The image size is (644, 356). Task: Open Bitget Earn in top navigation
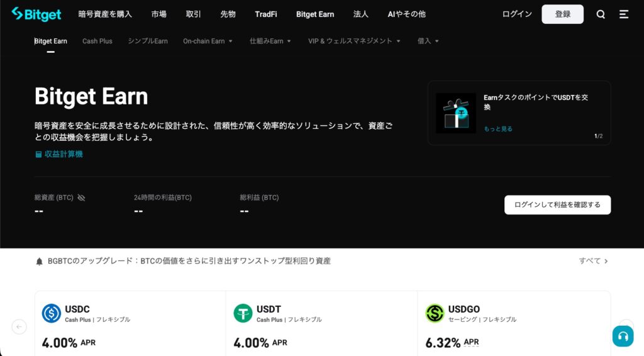pos(315,14)
